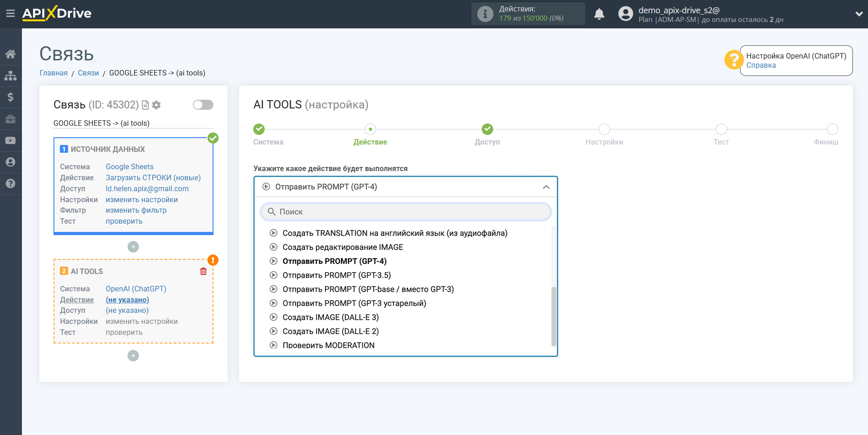Open OpenAI (ChatGPT) system link
This screenshot has width=868, height=435.
136,289
